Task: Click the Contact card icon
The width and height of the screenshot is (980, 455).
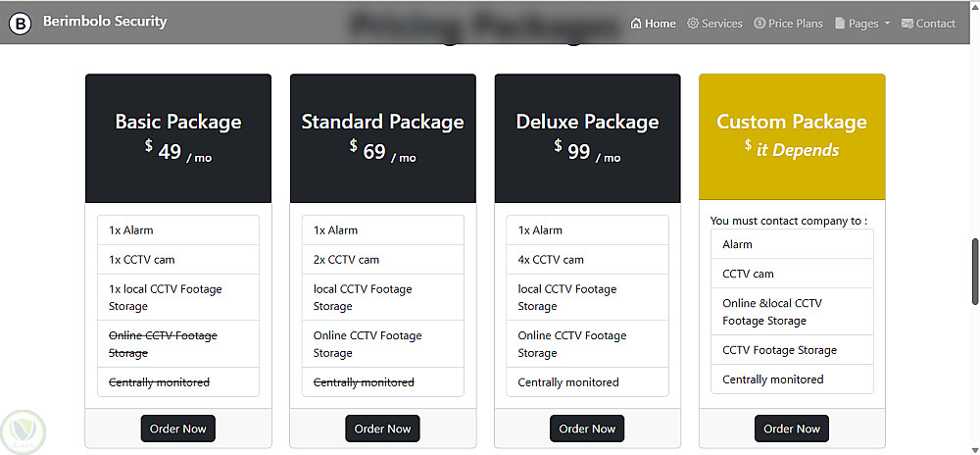Action: [907, 24]
